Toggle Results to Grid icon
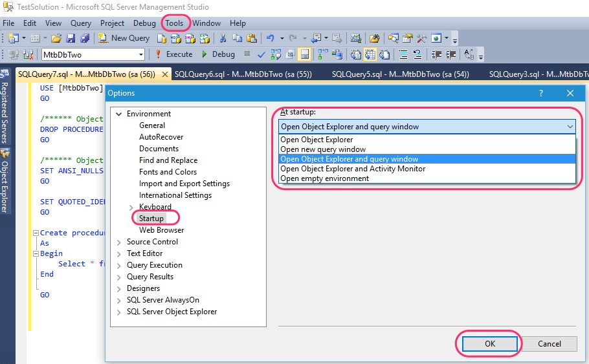Image resolution: width=589 pixels, height=364 pixels. tap(370, 54)
